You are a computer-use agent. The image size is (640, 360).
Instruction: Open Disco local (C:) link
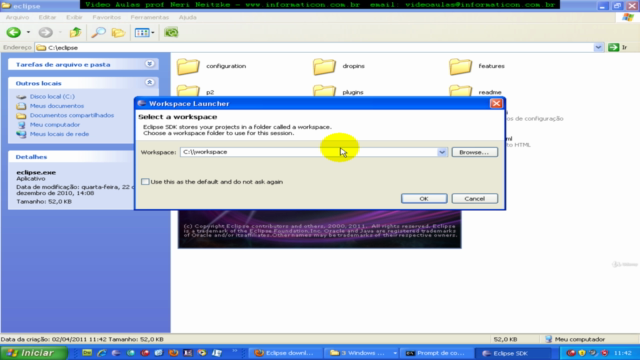pos(52,96)
